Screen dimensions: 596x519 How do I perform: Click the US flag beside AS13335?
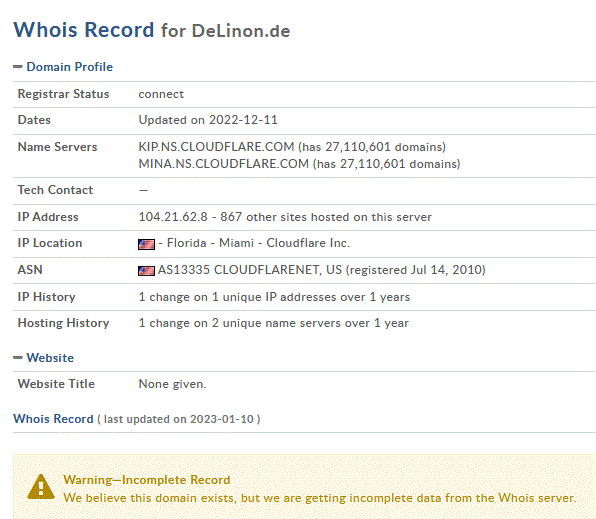[x=146, y=271]
